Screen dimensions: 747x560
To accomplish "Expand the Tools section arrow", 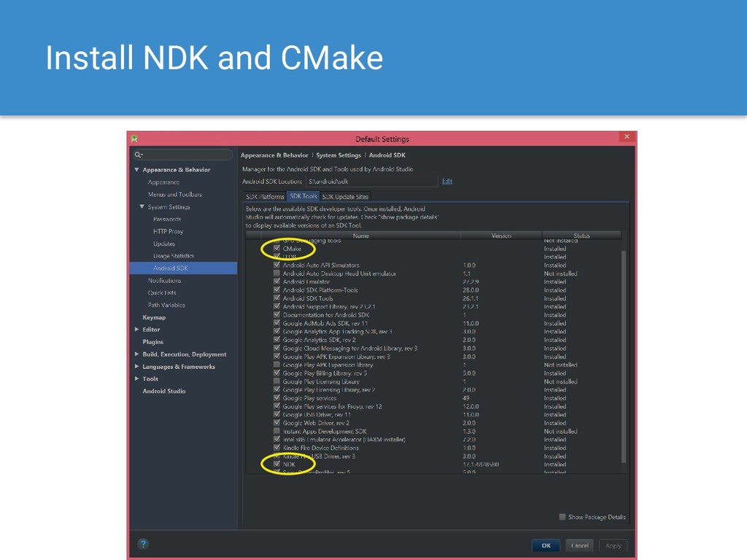I will tap(136, 378).
